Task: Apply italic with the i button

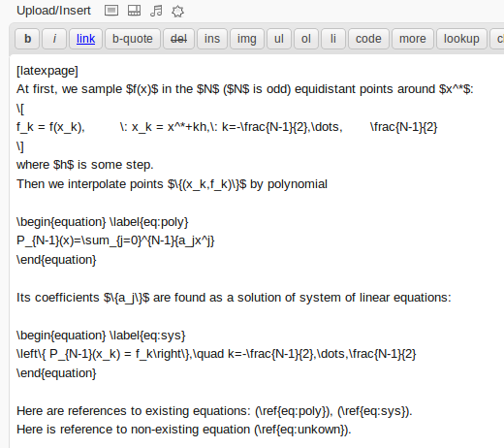Action: (54, 39)
